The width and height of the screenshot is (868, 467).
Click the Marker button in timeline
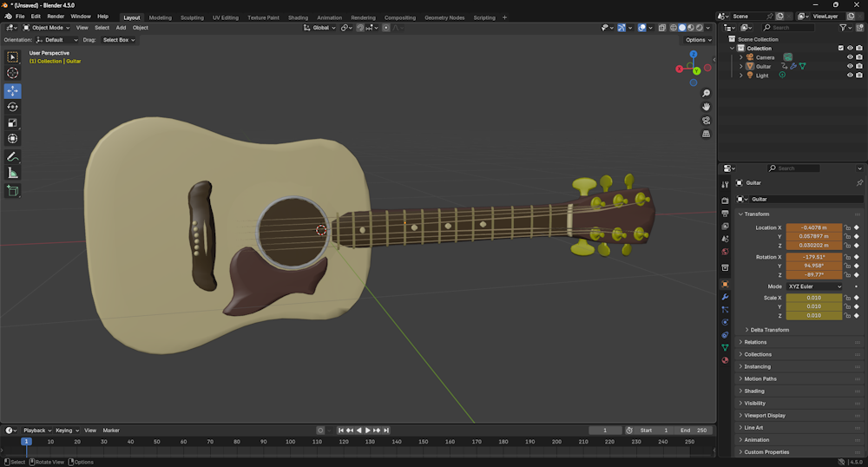coord(111,431)
